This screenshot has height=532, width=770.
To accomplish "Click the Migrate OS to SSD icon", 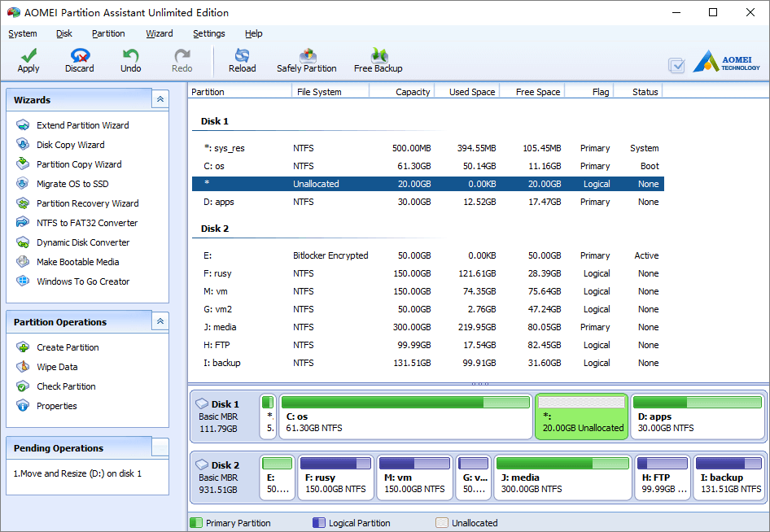I will click(x=23, y=184).
